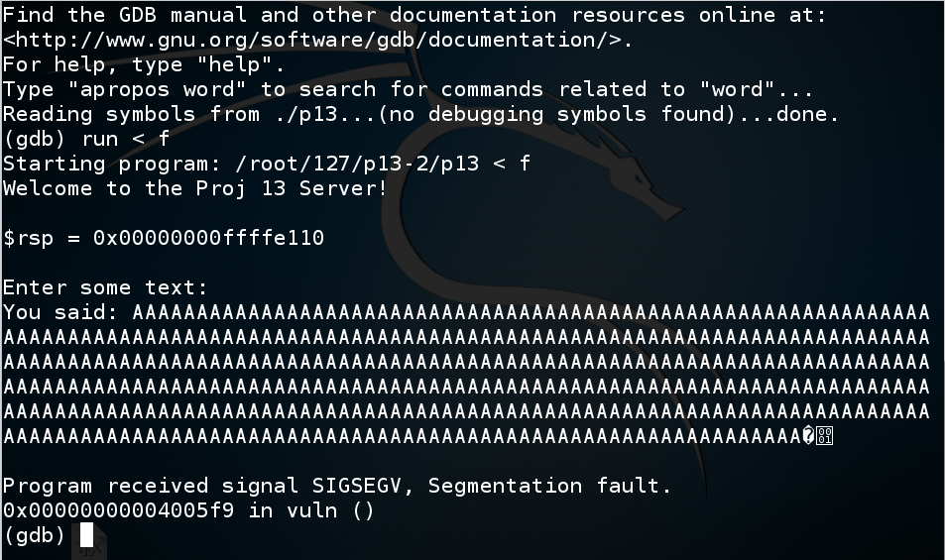Select the $rsp value 0x00000000ffffe110
Screen dimensions: 945x560
208,238
